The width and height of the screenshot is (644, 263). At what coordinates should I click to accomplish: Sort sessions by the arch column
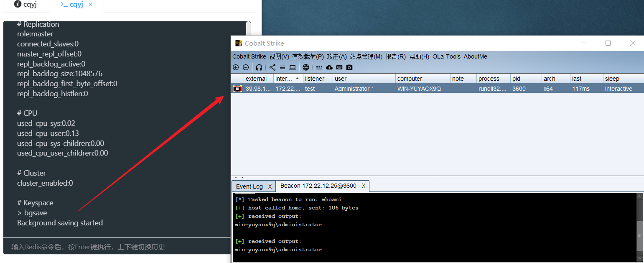point(556,79)
